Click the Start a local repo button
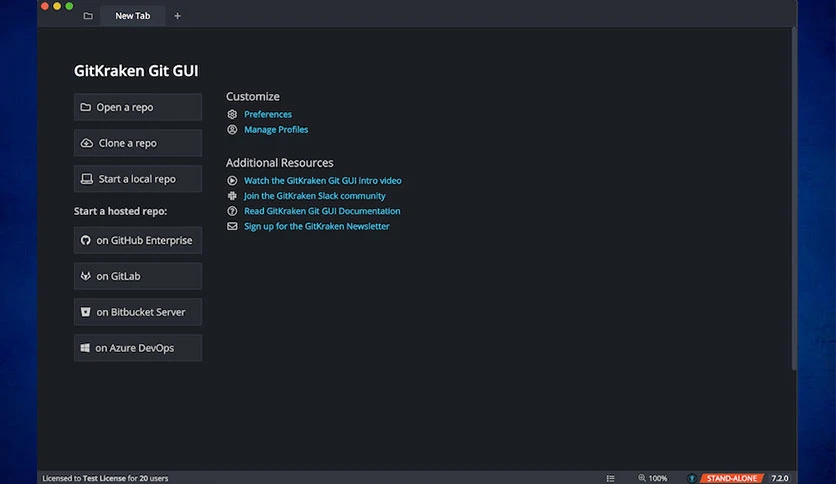 (138, 179)
